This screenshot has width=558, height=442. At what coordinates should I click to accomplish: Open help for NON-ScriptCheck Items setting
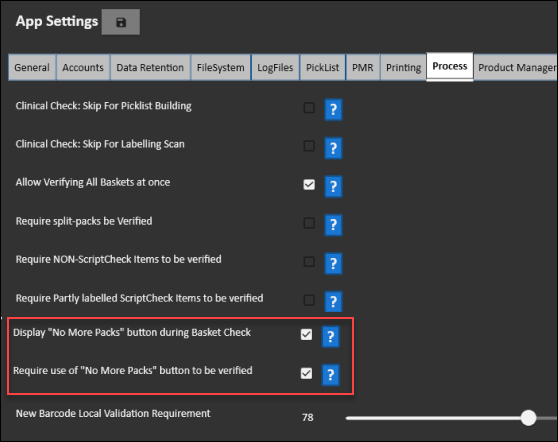(333, 263)
